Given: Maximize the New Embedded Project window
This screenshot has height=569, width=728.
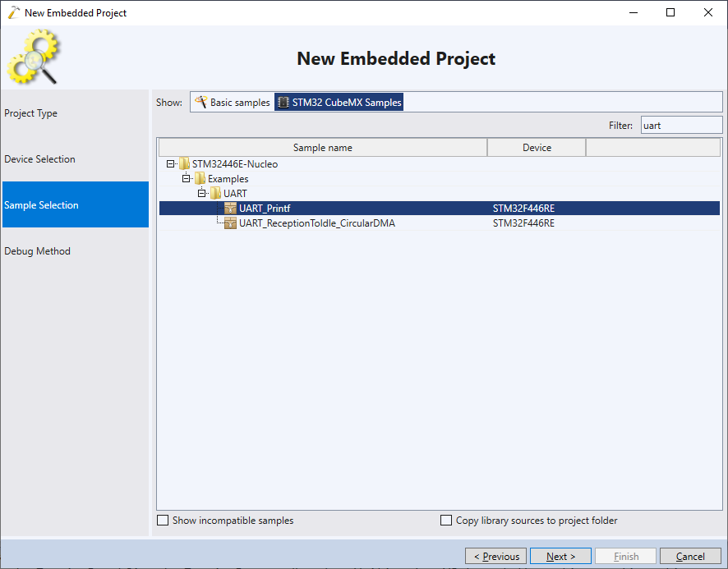Looking at the screenshot, I should [x=670, y=12].
